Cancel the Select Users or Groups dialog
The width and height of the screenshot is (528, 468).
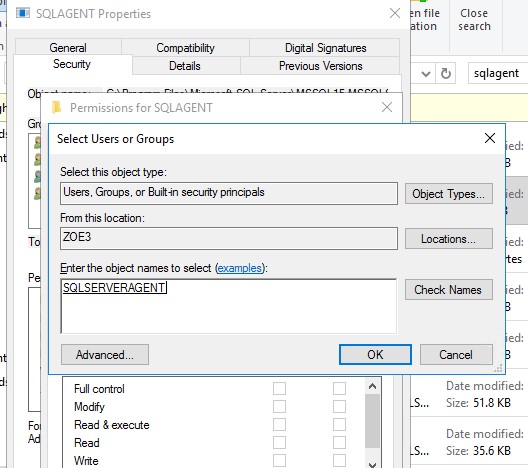(x=456, y=355)
